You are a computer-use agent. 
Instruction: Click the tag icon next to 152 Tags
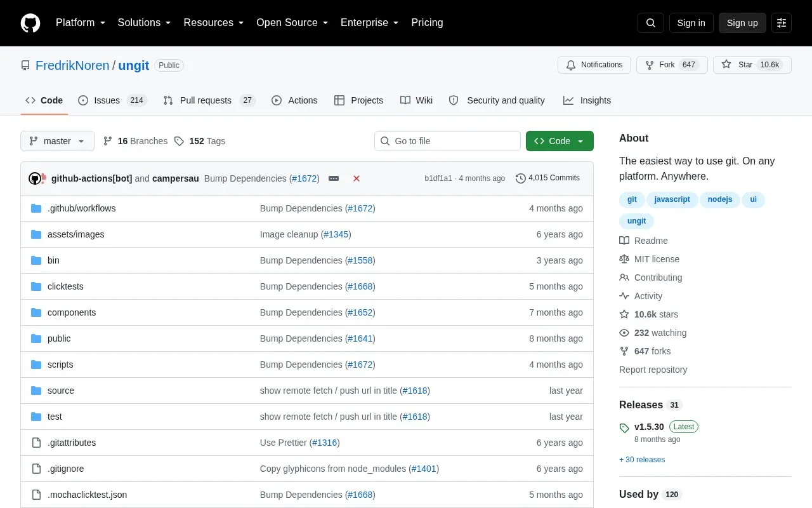click(180, 141)
